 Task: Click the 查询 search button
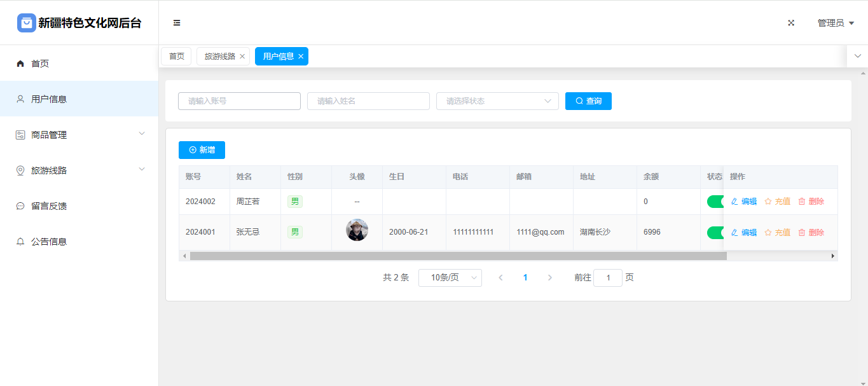(588, 101)
